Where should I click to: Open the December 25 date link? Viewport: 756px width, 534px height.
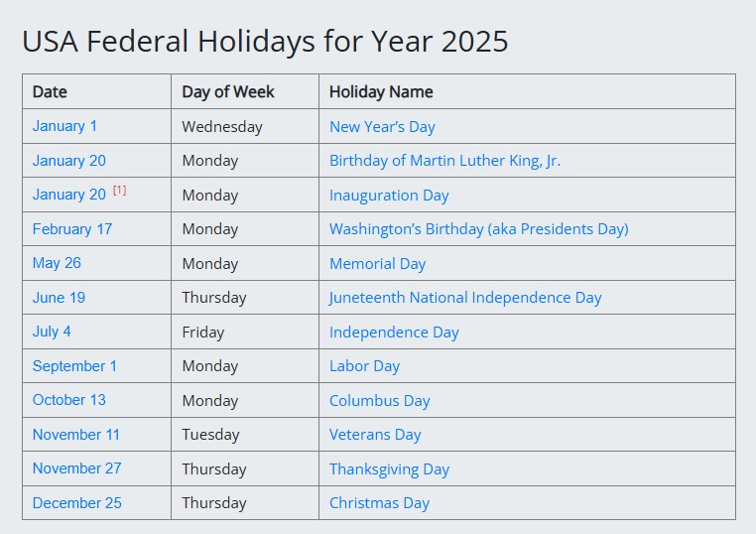[x=77, y=503]
